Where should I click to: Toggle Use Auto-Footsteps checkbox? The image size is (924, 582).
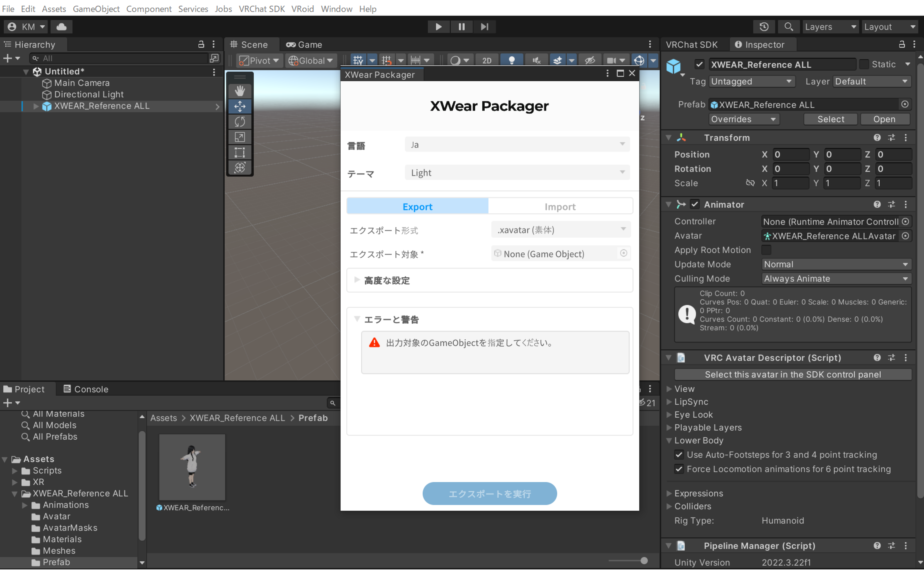coord(679,455)
